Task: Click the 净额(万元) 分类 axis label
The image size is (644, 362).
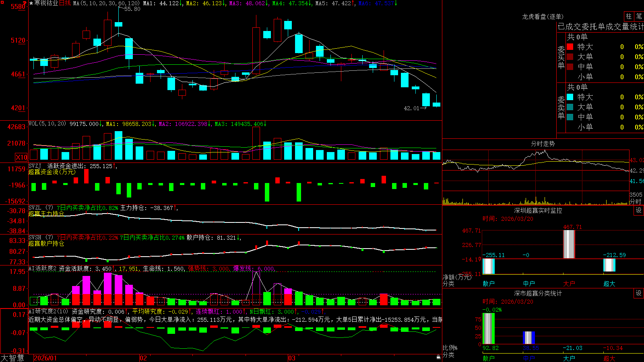Action: click(457, 280)
